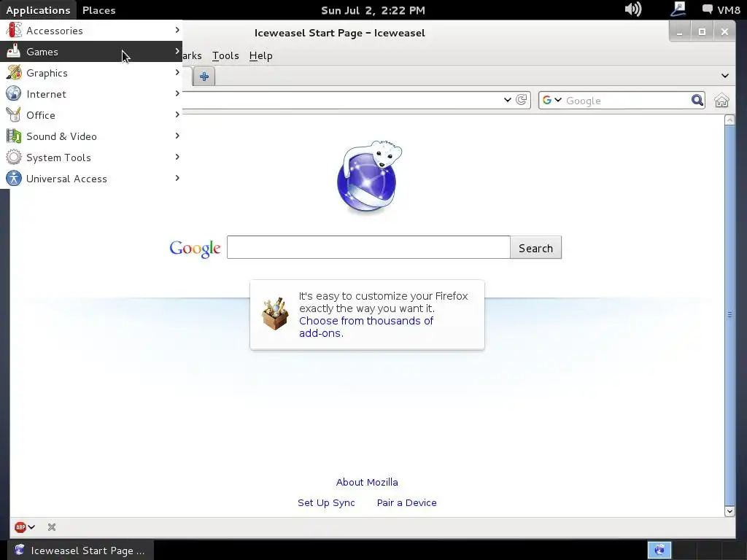The width and height of the screenshot is (747, 560).
Task: Open the Places menu in top panel
Action: coord(99,10)
